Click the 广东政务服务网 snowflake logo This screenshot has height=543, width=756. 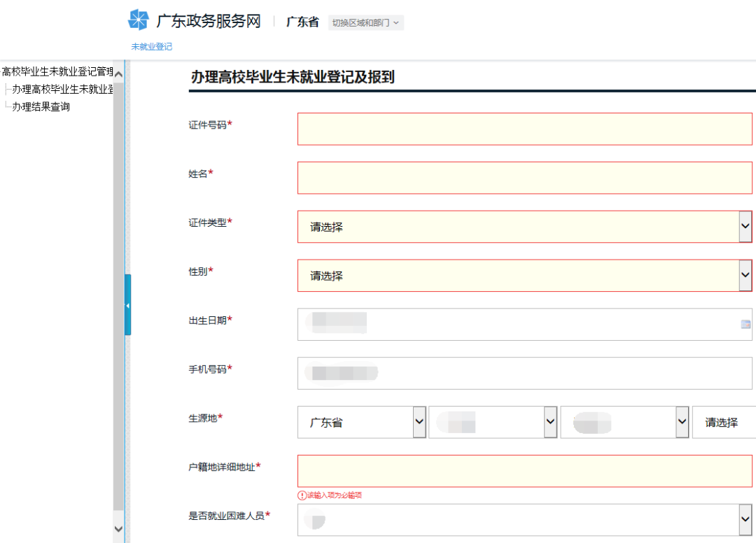click(139, 20)
